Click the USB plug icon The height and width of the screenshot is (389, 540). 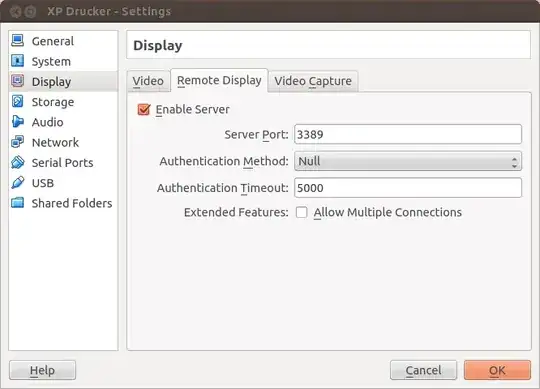[x=18, y=182]
